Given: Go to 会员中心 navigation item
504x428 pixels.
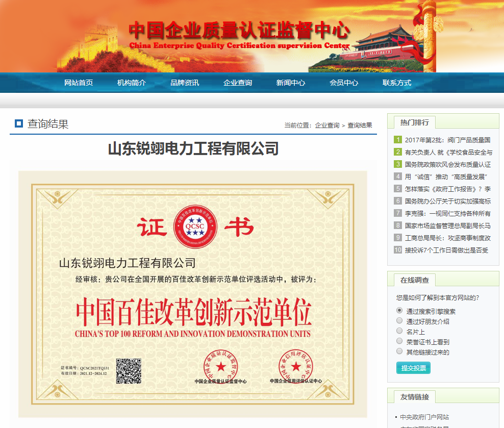Looking at the screenshot, I should (344, 83).
